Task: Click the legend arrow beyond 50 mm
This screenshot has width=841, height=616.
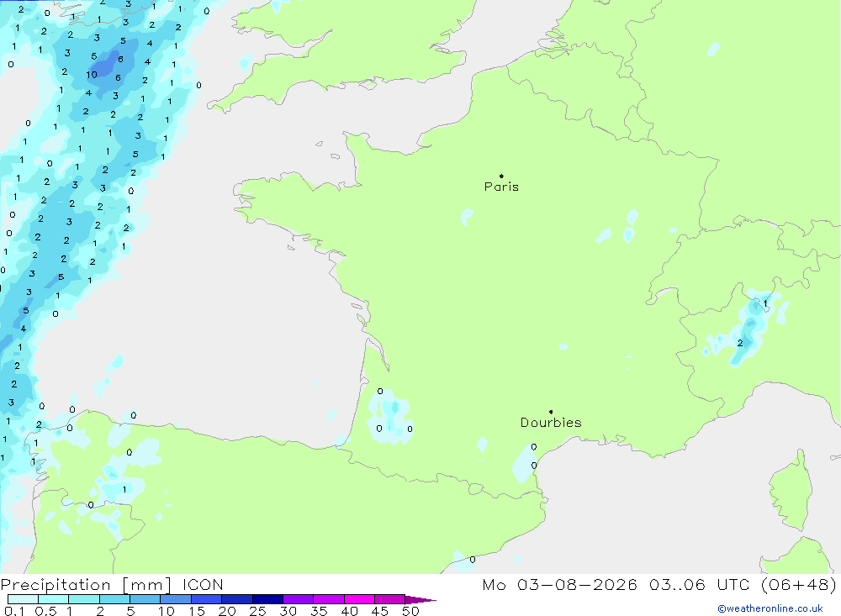Action: (420, 600)
